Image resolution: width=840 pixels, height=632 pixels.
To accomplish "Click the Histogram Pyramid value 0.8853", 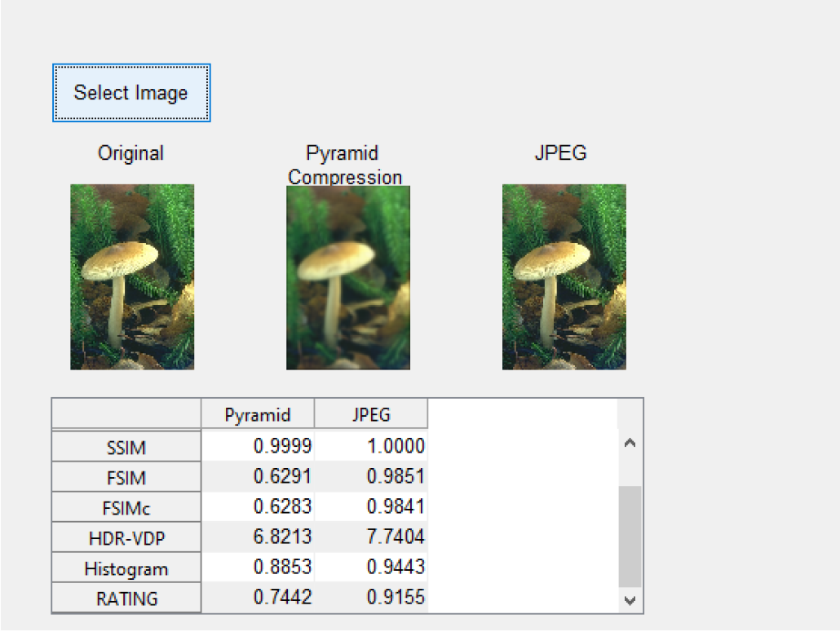I will click(282, 567).
